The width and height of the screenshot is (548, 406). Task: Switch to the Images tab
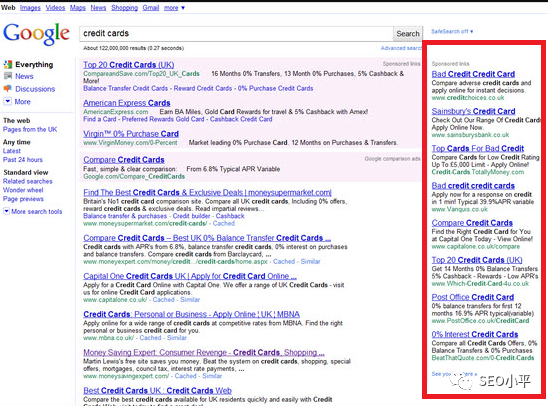pyautogui.click(x=30, y=8)
